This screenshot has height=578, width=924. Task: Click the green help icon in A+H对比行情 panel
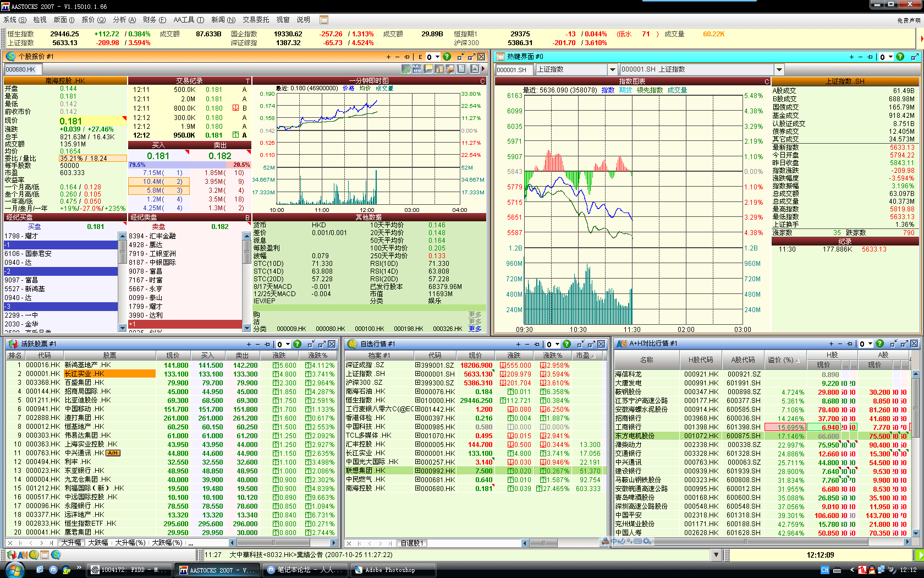tap(879, 344)
